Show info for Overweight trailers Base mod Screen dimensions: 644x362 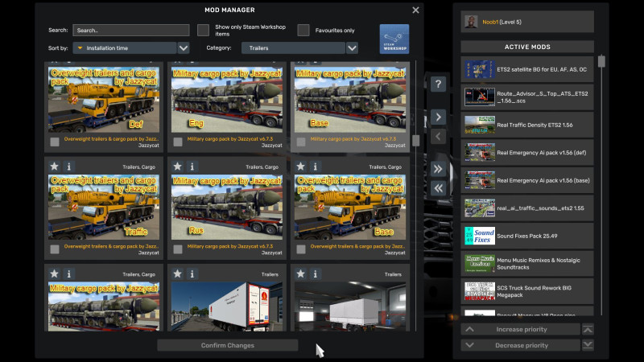[x=315, y=167]
